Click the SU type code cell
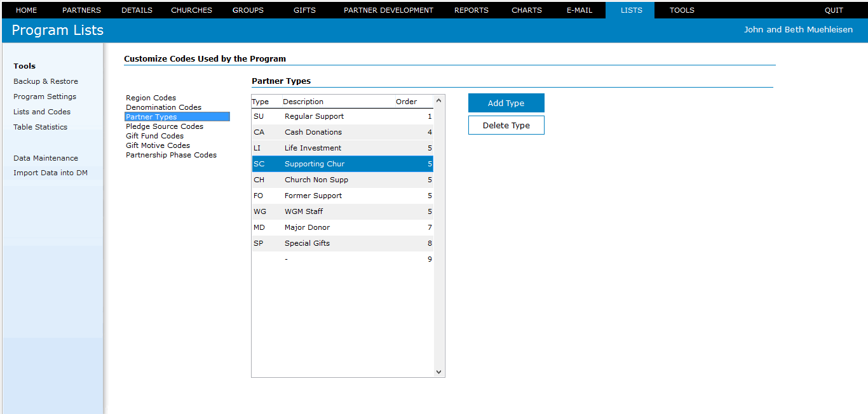This screenshot has height=414, width=868. tap(259, 116)
